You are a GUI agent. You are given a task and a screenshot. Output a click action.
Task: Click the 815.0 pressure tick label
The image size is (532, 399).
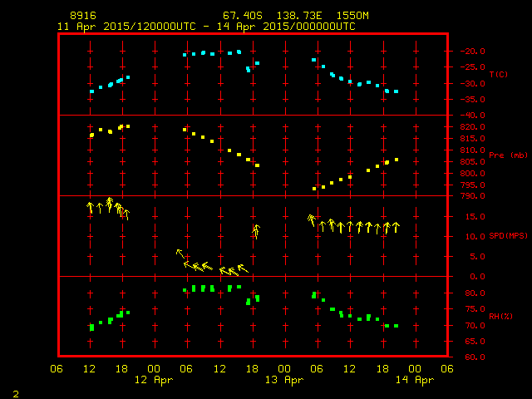click(472, 139)
